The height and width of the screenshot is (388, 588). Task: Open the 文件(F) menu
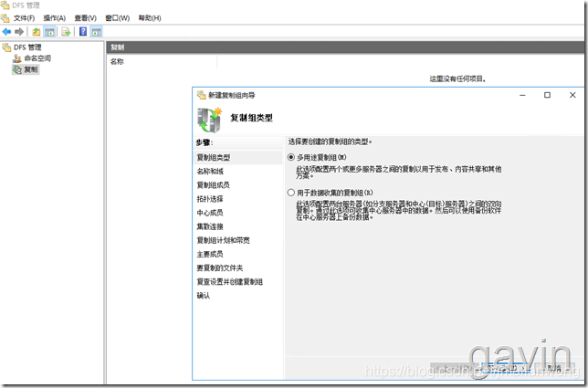24,18
